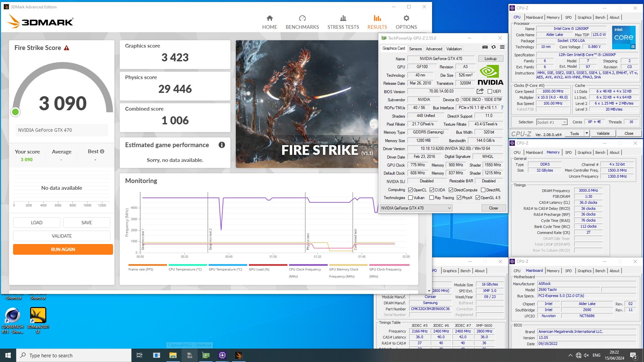
Task: Show info for Estimated game performance
Action: (x=222, y=145)
